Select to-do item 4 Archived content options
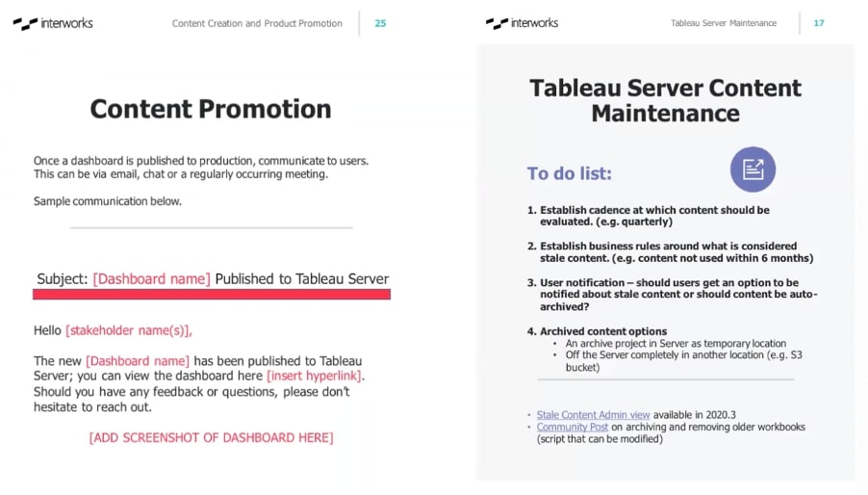Image resolution: width=868 pixels, height=495 pixels. 597,331
